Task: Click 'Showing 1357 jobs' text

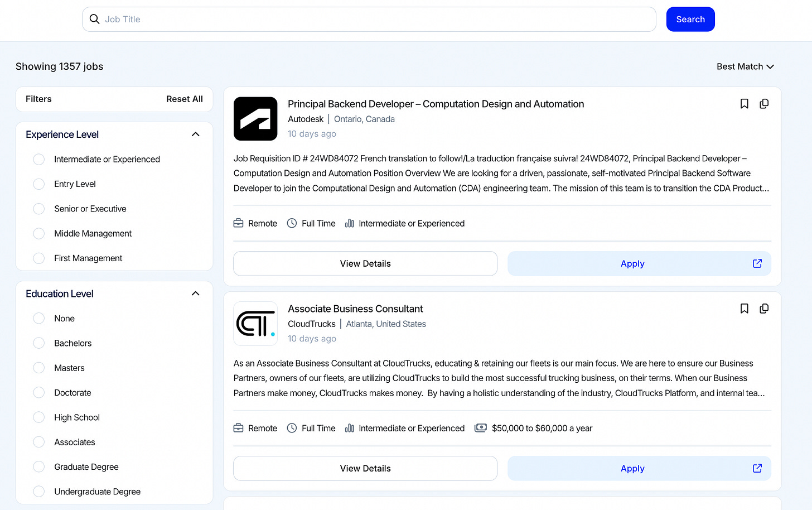Action: click(59, 66)
